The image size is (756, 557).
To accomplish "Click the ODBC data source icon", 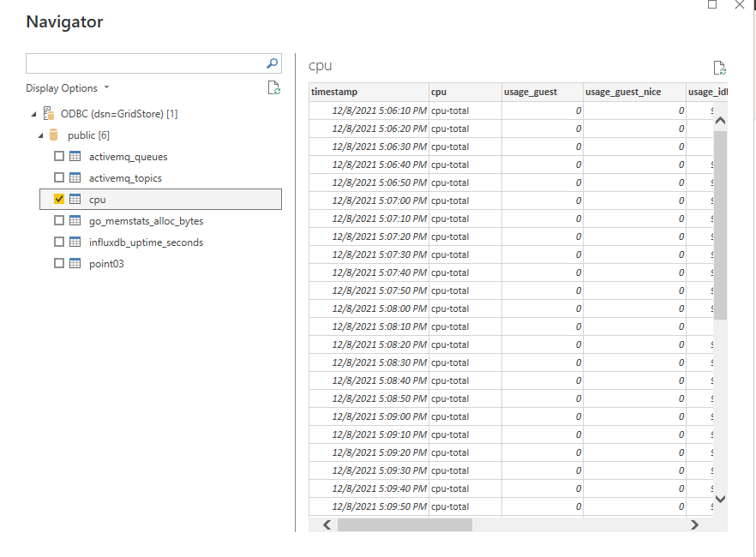I will [x=49, y=114].
